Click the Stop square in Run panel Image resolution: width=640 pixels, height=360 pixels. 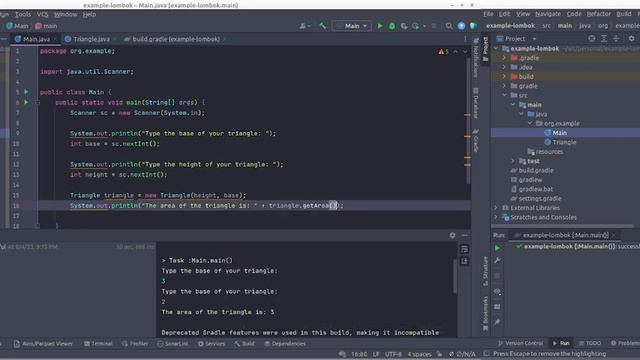(497, 276)
